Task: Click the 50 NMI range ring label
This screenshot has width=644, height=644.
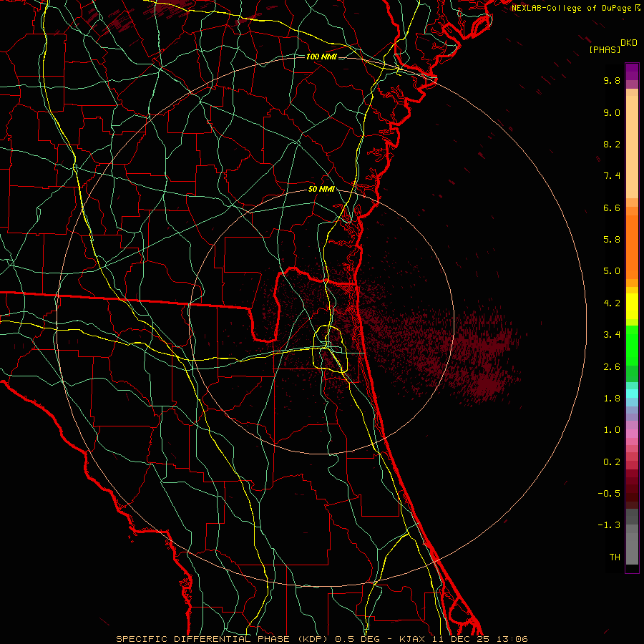Action: 321,190
